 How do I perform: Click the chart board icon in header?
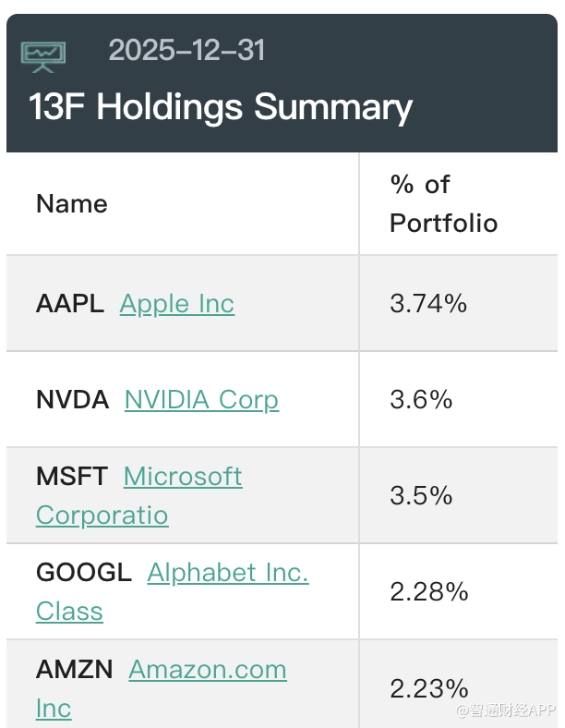[x=42, y=56]
